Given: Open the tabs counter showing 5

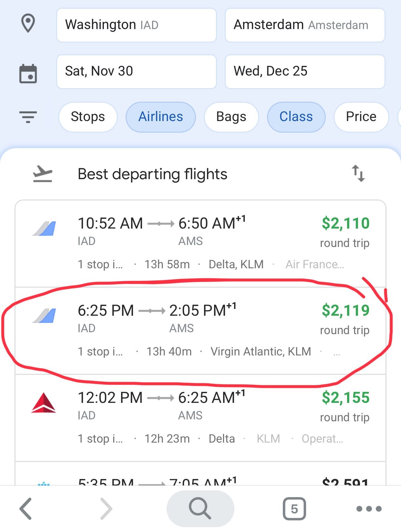Looking at the screenshot, I should 294,509.
